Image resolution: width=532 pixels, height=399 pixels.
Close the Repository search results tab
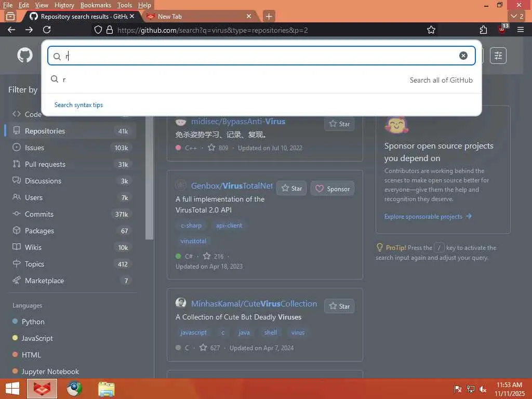132,16
